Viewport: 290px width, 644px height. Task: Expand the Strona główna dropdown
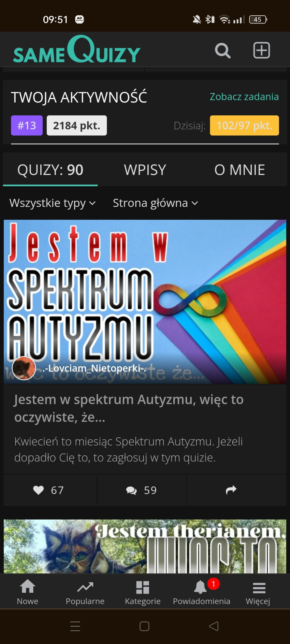point(155,203)
